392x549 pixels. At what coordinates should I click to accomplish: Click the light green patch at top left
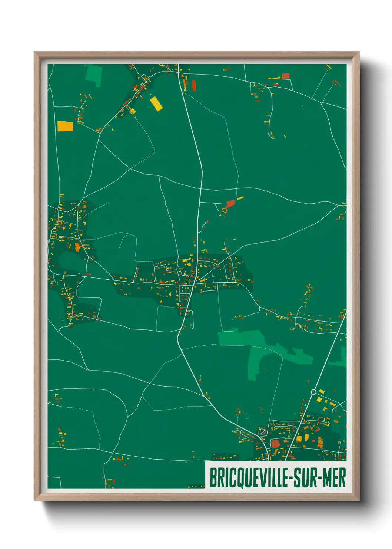click(93, 73)
